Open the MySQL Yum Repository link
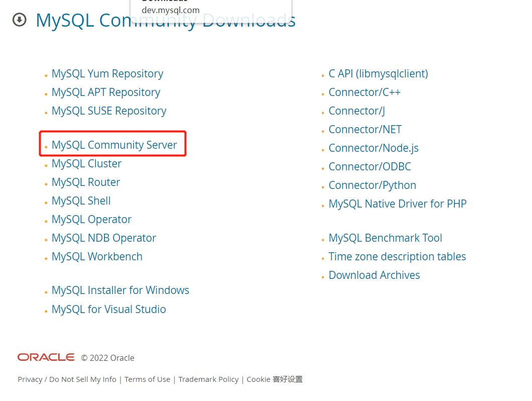This screenshot has height=401, width=532. click(107, 73)
